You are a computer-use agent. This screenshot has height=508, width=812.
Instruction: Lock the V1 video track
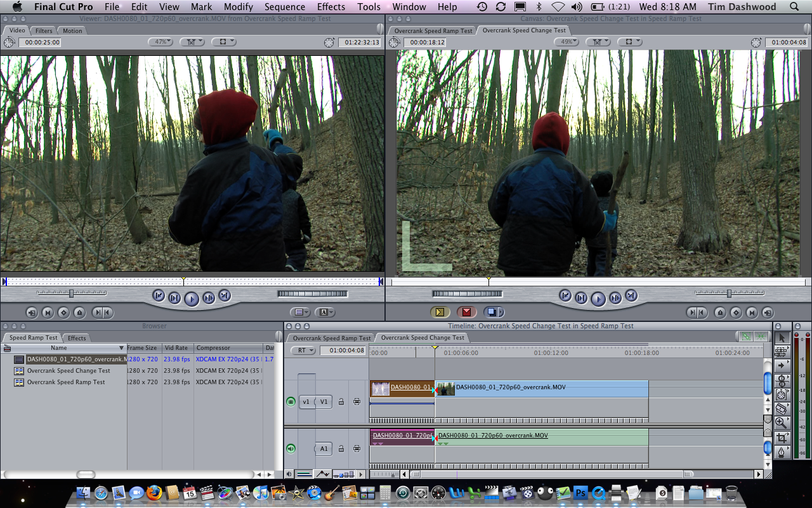tap(341, 401)
